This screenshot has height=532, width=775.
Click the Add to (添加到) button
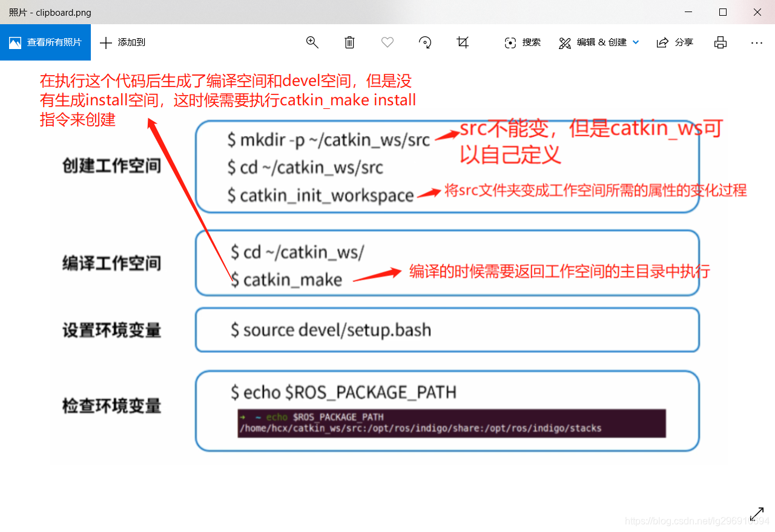coord(122,42)
